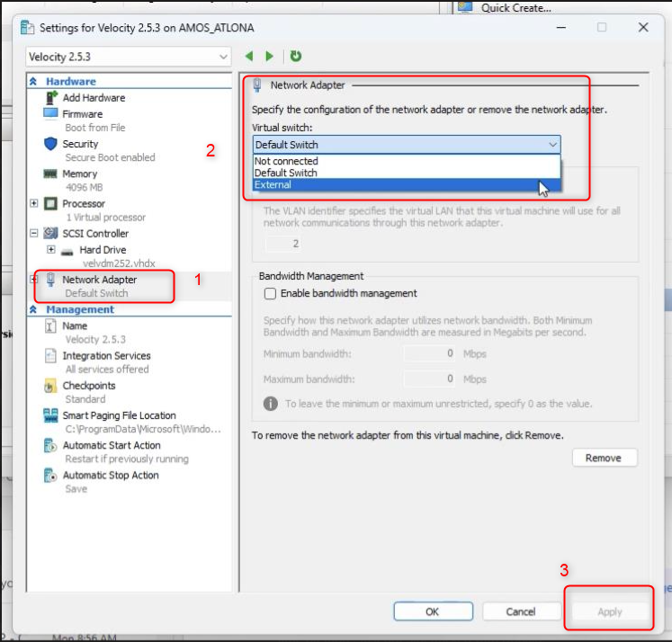Collapse the SCSI Controller tree node
672x642 pixels.
click(34, 233)
